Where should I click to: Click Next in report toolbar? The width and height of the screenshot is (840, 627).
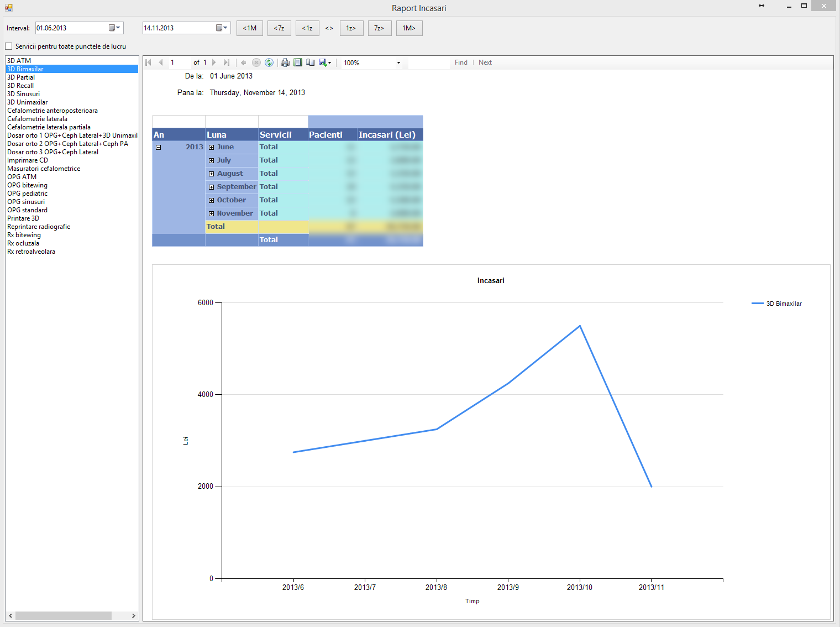pyautogui.click(x=485, y=62)
